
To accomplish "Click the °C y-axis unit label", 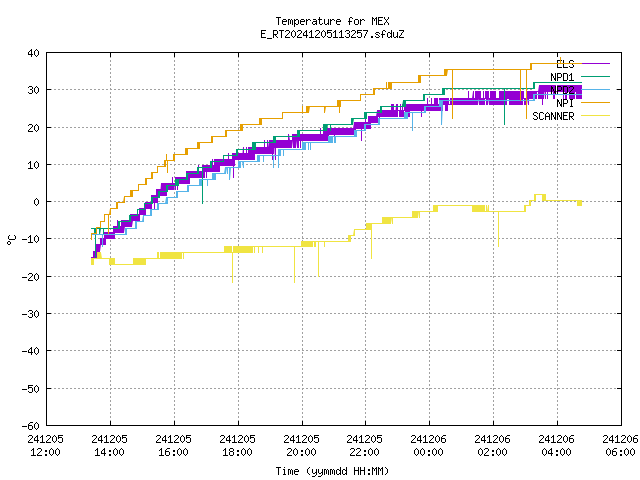I will pyautogui.click(x=12, y=240).
